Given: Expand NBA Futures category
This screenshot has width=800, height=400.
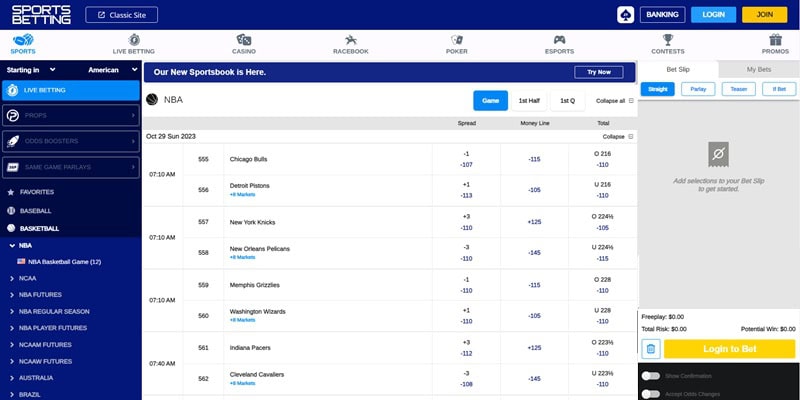Looking at the screenshot, I should click(x=12, y=295).
